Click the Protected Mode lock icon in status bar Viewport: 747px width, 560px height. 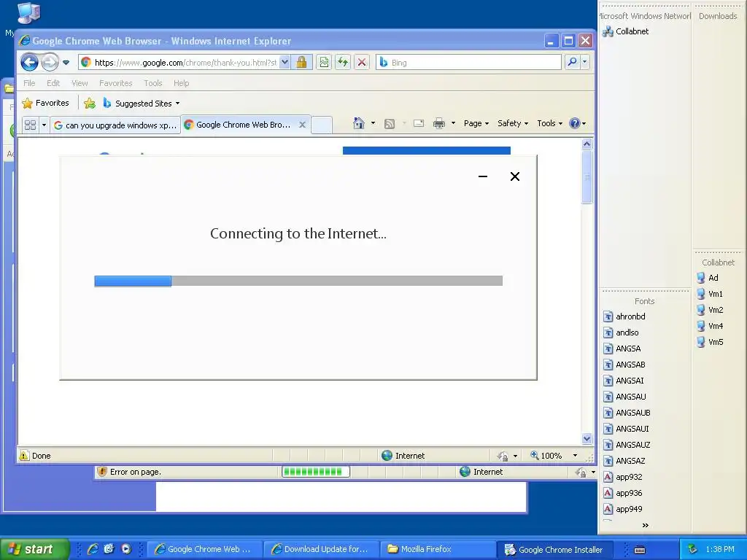click(503, 456)
